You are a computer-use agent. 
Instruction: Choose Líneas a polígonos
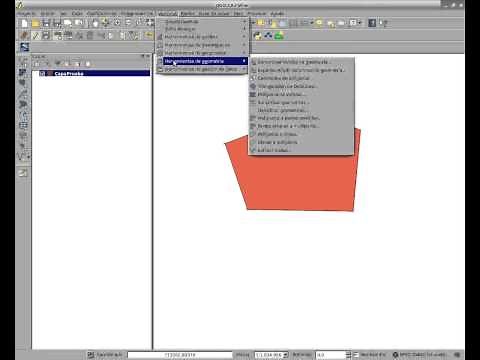301,142
